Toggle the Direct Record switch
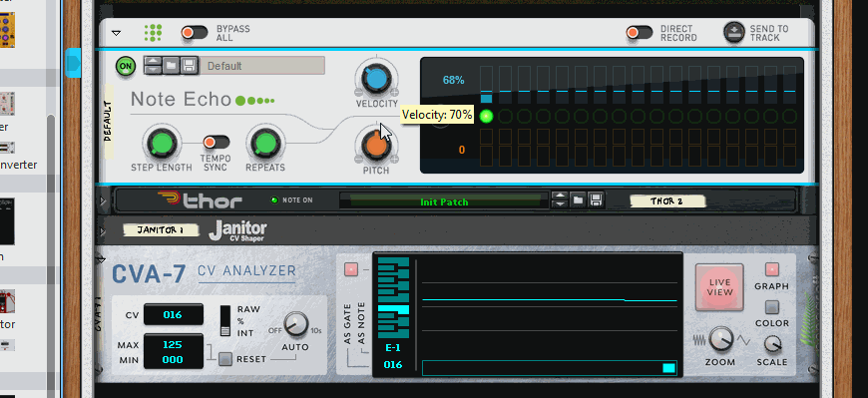This screenshot has width=868, height=398. tap(640, 33)
